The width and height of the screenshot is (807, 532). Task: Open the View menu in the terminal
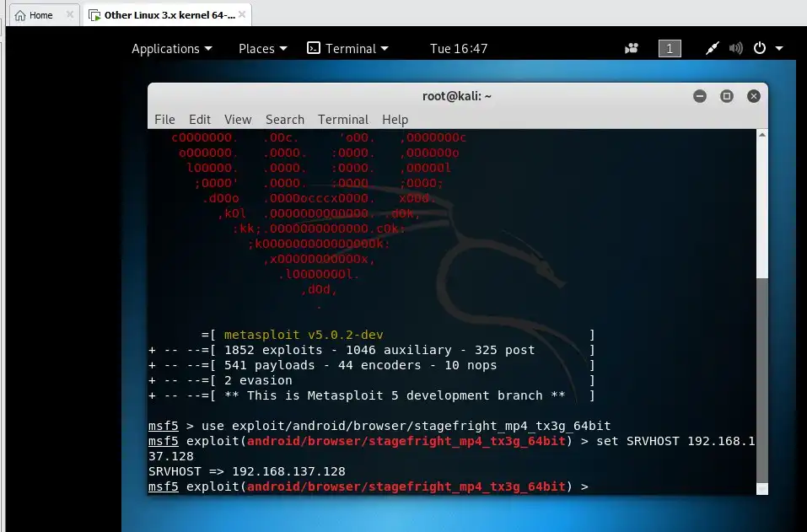coord(238,120)
